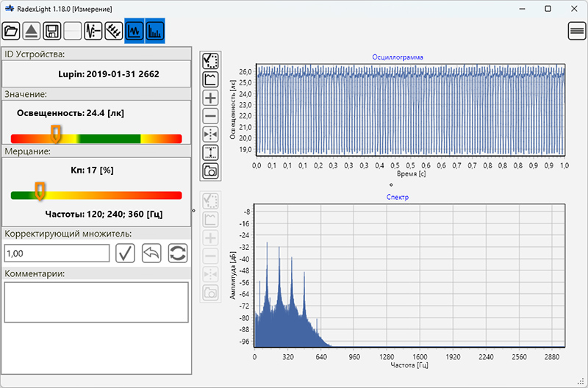Save measurement with floppy disk icon
This screenshot has height=388, width=588.
tap(52, 31)
